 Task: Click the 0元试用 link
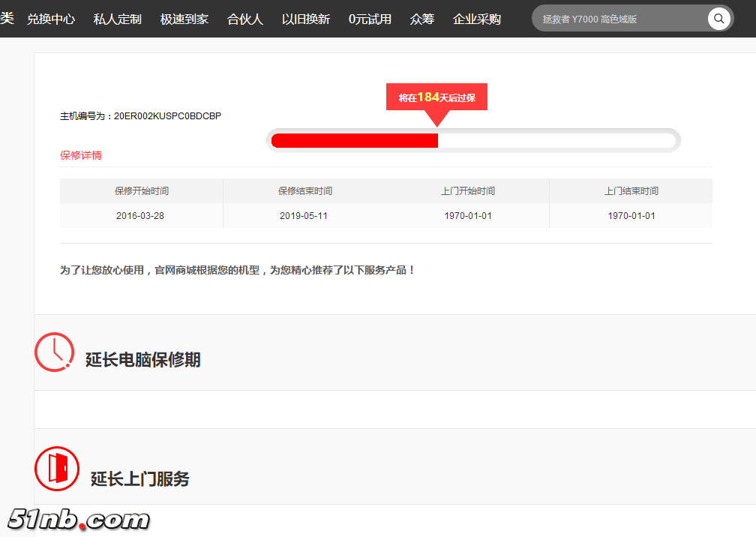(x=370, y=19)
